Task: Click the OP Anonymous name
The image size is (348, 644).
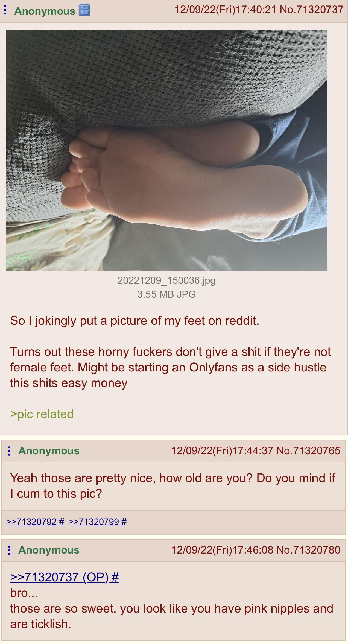Action: coord(45,11)
